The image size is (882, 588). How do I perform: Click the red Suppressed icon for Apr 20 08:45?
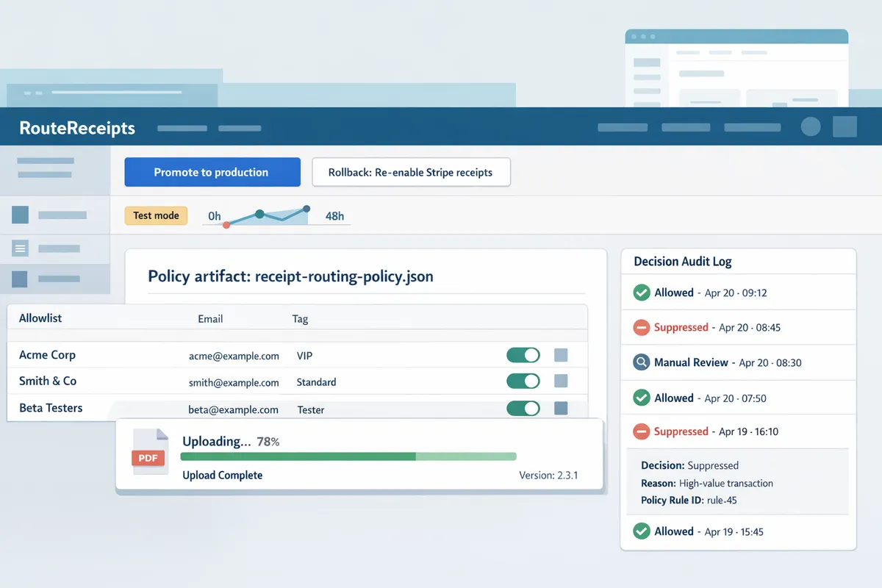coord(641,327)
